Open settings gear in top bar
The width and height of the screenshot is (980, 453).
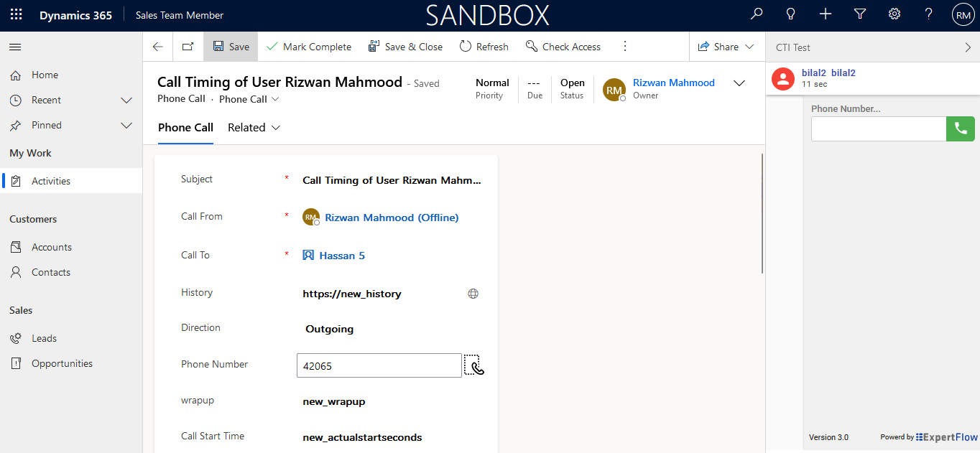[x=895, y=14]
